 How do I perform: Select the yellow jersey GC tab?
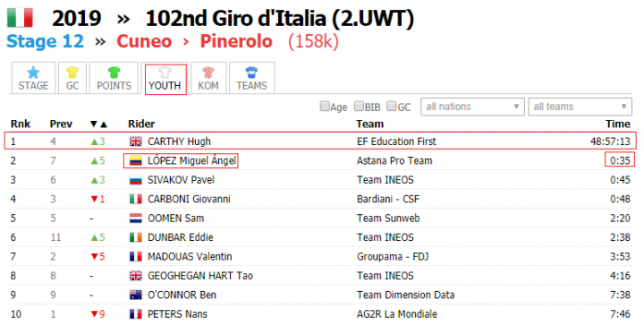[x=72, y=78]
